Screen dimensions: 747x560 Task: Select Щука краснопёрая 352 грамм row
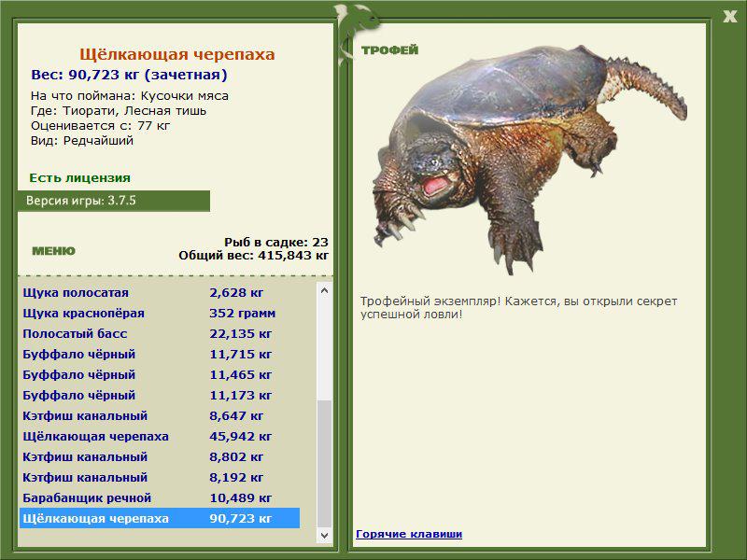pos(160,314)
